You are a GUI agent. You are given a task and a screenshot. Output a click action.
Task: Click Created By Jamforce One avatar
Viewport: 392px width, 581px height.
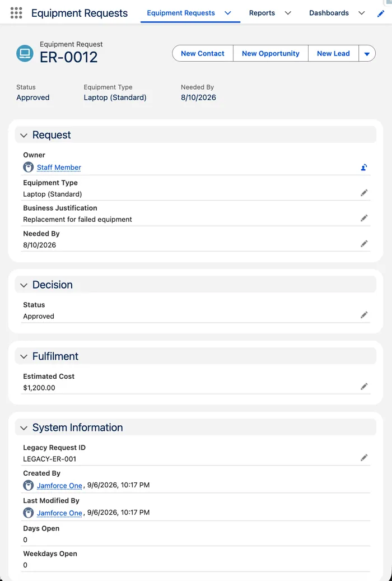click(x=28, y=485)
